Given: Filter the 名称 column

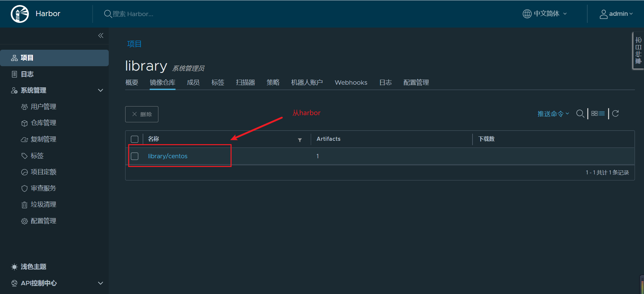Looking at the screenshot, I should click(x=300, y=140).
